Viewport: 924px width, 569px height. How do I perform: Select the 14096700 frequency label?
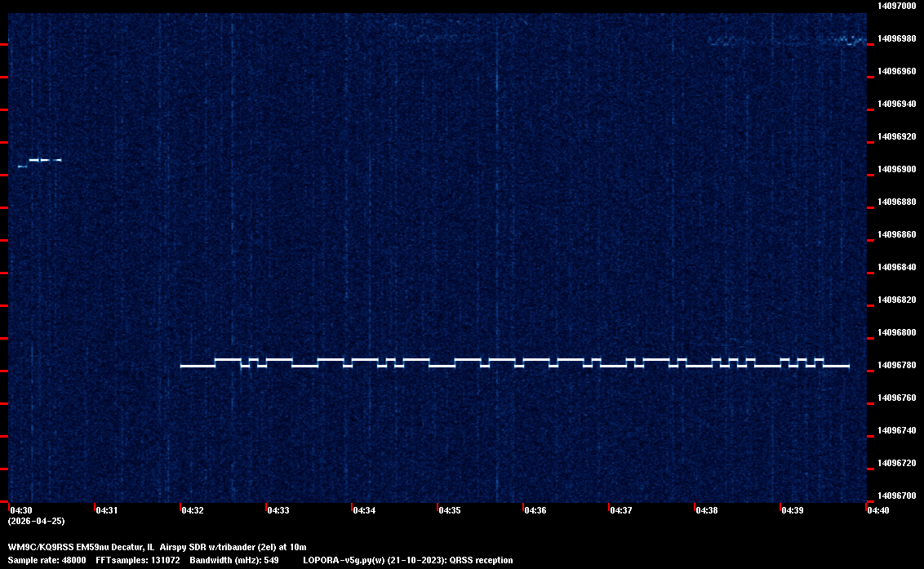point(896,496)
